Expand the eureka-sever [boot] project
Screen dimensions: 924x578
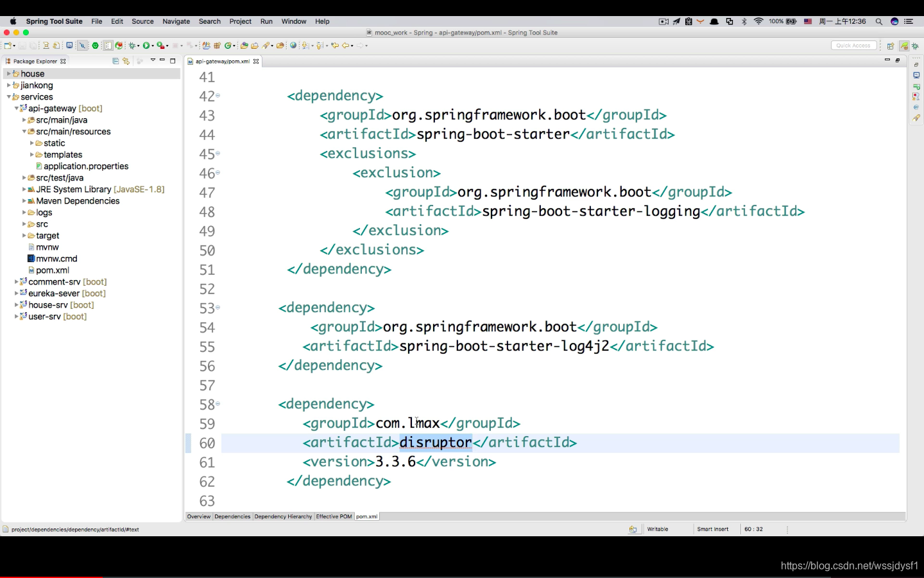point(17,293)
